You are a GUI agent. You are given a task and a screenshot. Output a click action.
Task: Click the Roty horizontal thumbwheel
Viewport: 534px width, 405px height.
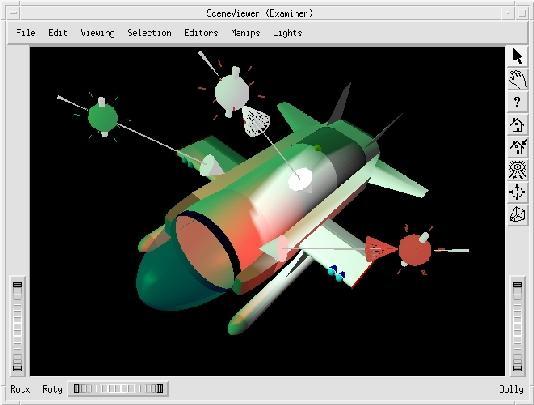(118, 389)
